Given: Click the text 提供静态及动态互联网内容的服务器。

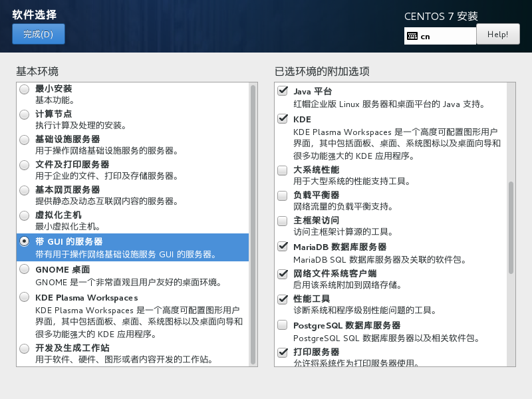Looking at the screenshot, I should pos(106,201).
